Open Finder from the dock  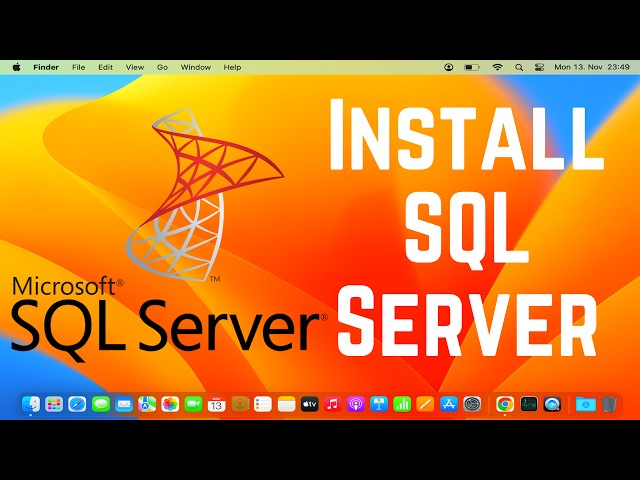click(x=31, y=404)
